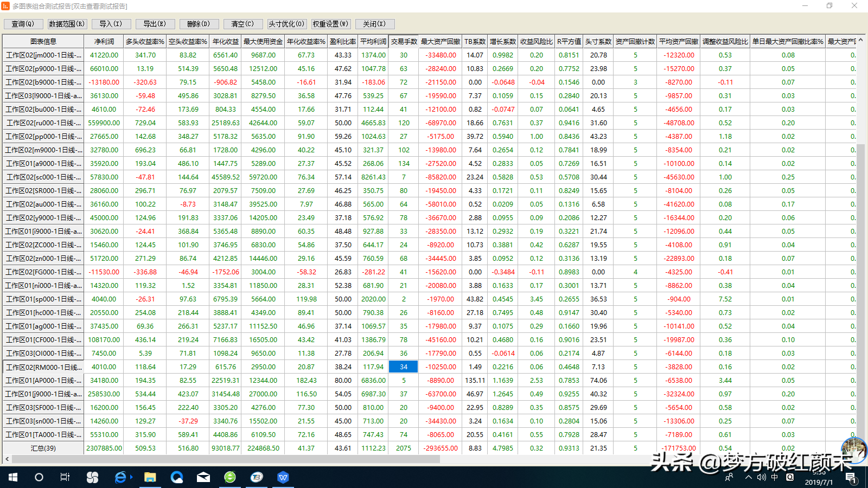Click the 盈利比率 column header
This screenshot has width=868, height=488.
[343, 41]
